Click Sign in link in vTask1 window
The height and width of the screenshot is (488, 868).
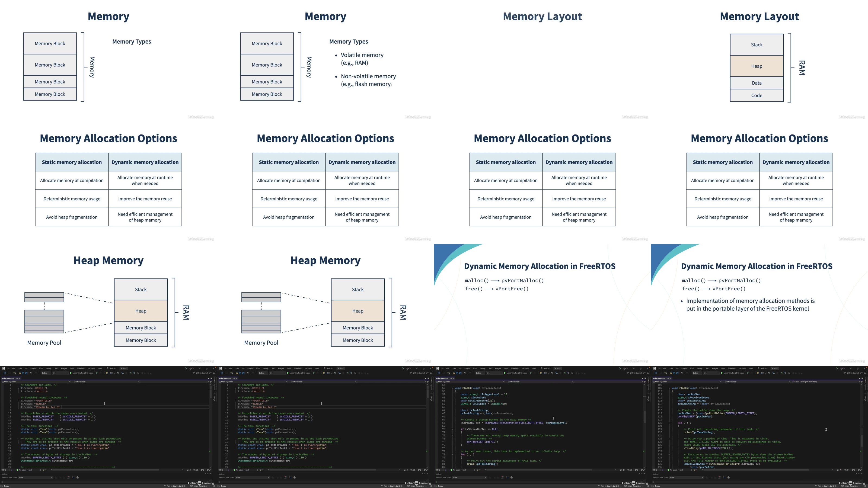625,369
